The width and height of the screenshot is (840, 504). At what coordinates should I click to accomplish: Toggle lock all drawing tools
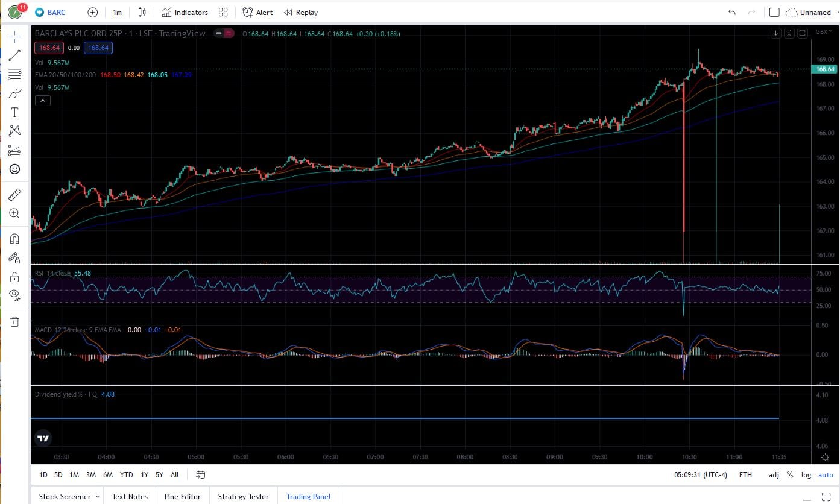tap(15, 277)
